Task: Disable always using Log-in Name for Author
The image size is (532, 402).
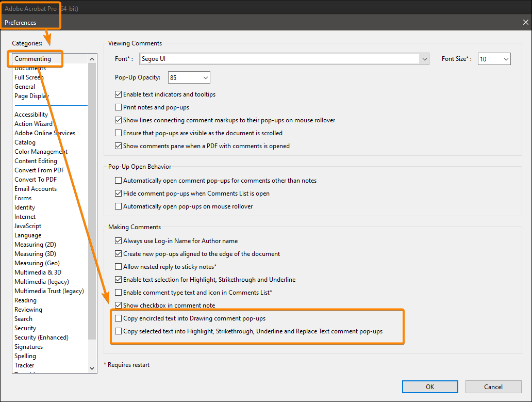Action: 118,240
